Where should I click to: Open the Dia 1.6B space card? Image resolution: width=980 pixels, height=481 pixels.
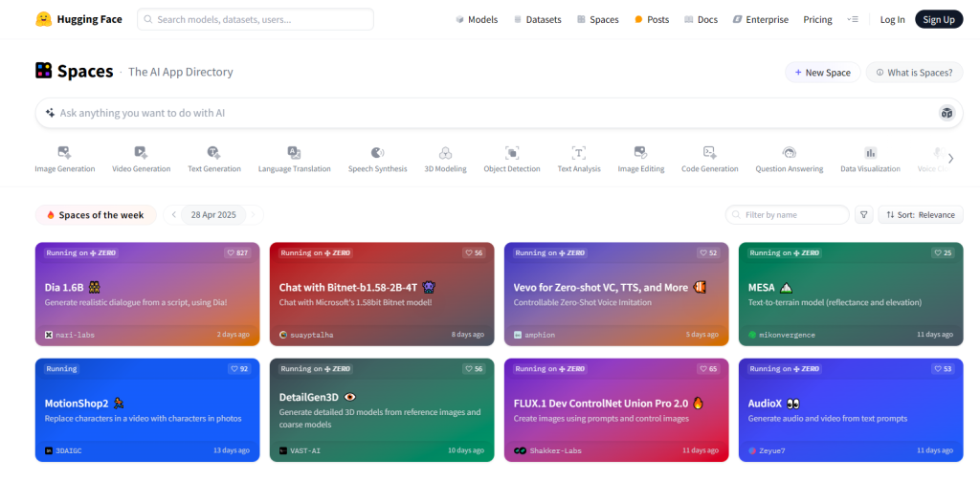(147, 294)
